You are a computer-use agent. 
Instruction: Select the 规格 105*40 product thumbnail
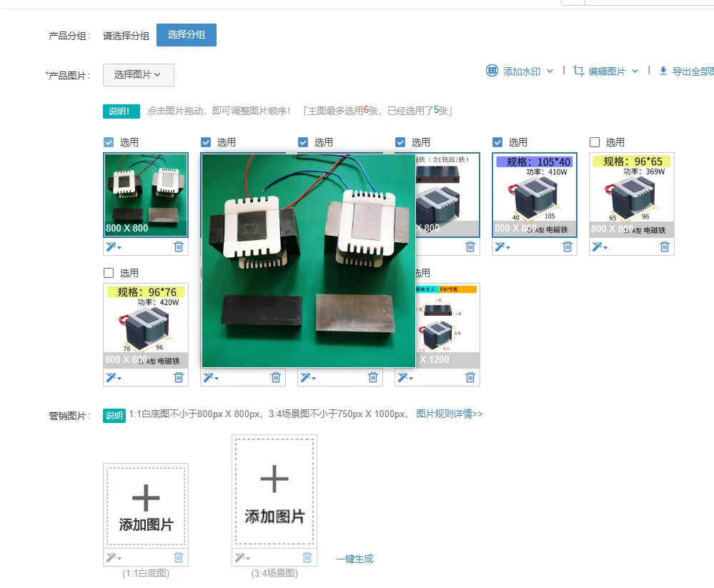tap(535, 195)
